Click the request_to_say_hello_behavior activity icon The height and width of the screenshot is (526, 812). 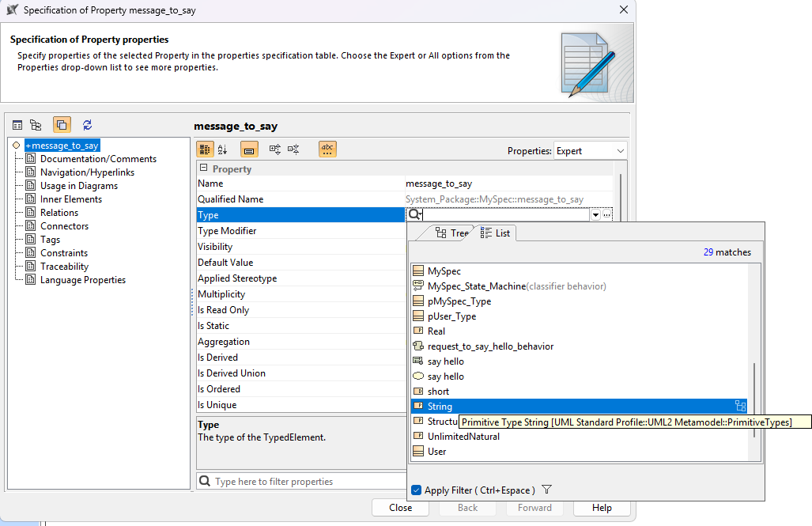[x=418, y=346]
